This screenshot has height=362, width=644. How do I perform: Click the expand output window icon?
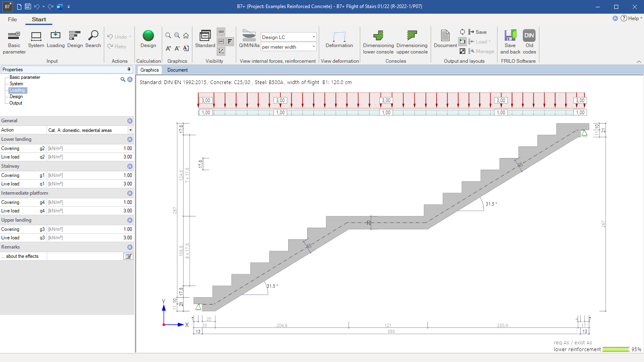tap(462, 51)
